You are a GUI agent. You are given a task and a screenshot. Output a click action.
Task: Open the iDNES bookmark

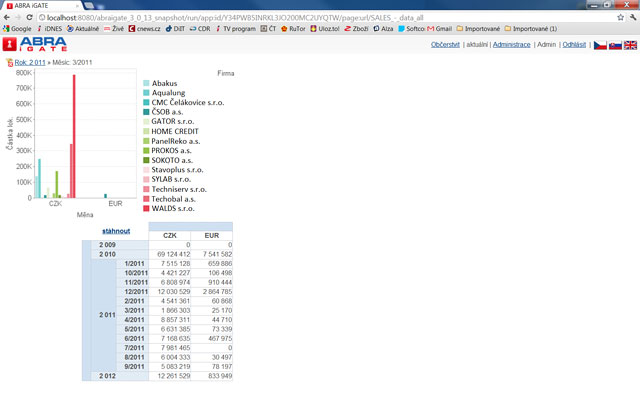(50, 29)
